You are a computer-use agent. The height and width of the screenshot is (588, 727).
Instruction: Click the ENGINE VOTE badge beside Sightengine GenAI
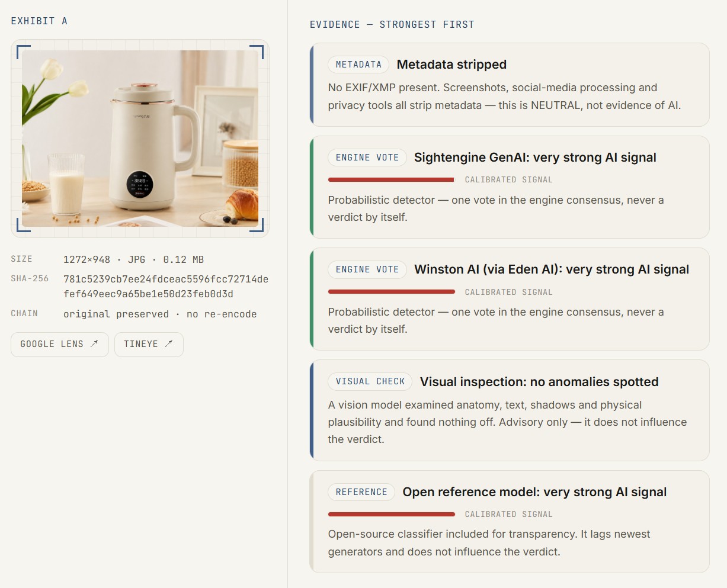coord(367,158)
